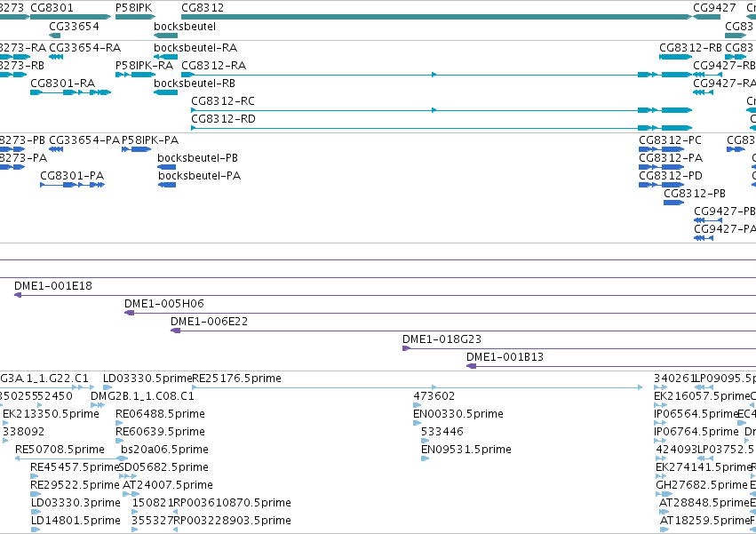Select EST bs20a06.5prime
Viewport: 756px width, 534px height.
point(164,450)
